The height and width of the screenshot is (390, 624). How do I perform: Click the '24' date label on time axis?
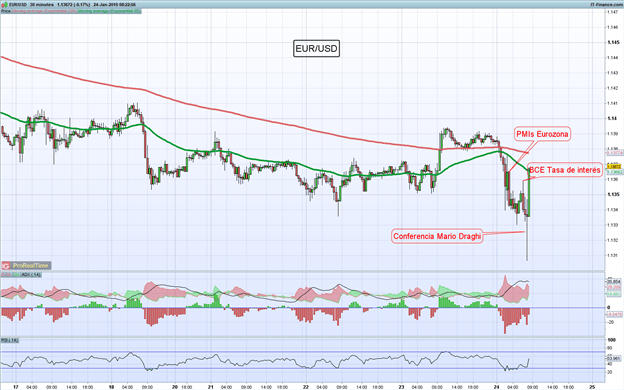pos(496,387)
